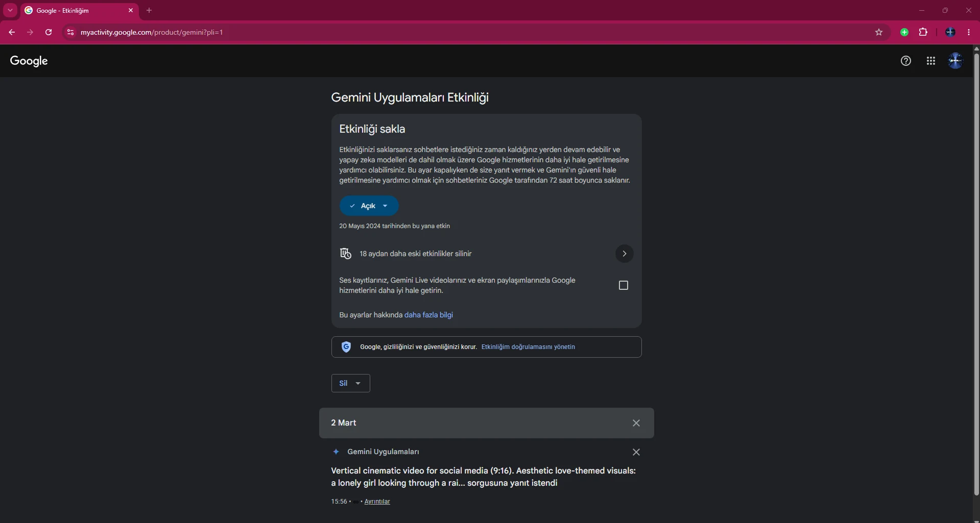Close the Google - Etkinliğim tab

[x=131, y=10]
